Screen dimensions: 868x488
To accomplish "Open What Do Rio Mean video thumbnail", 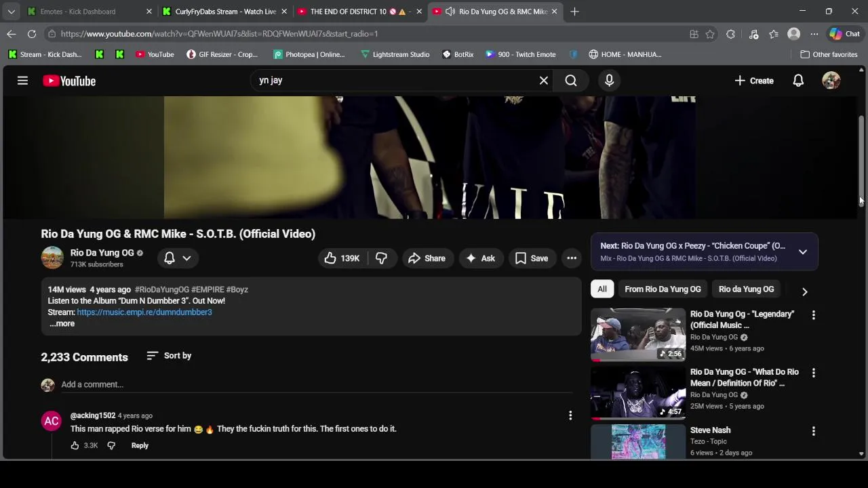I will point(638,392).
